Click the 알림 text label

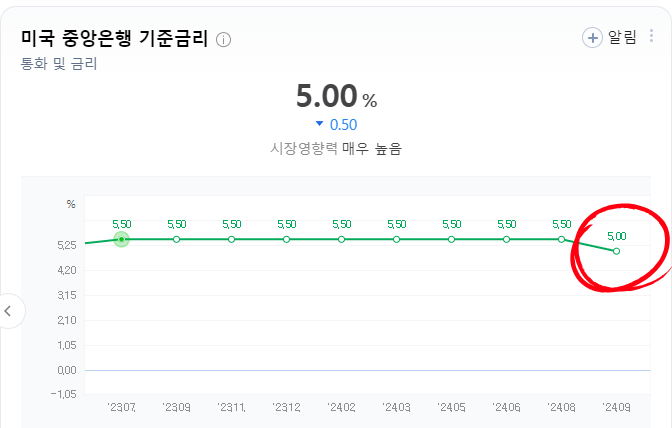[622, 37]
